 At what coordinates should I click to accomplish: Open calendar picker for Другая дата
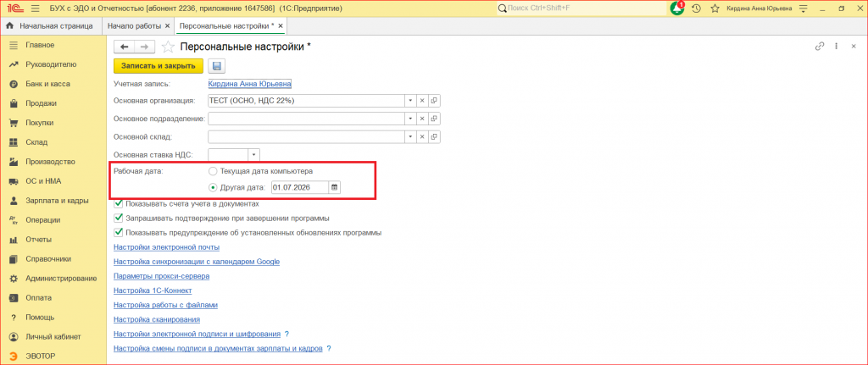334,187
